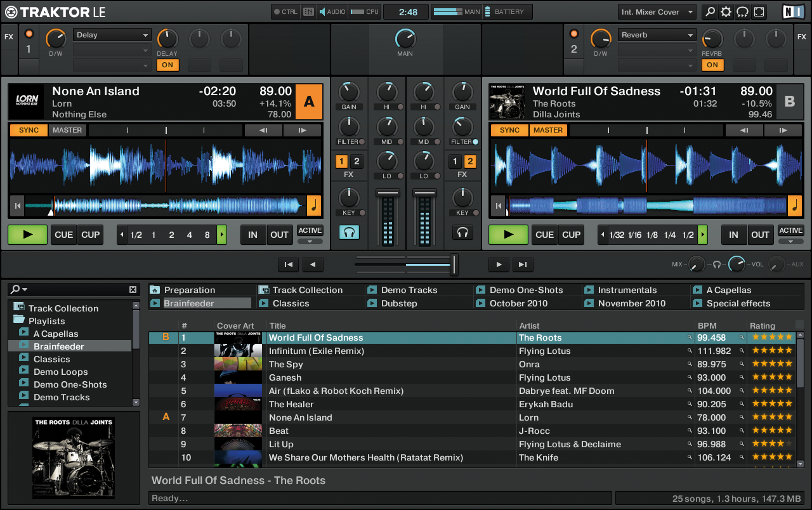Jump to track start on Deck A
The height and width of the screenshot is (510, 812).
coord(18,206)
